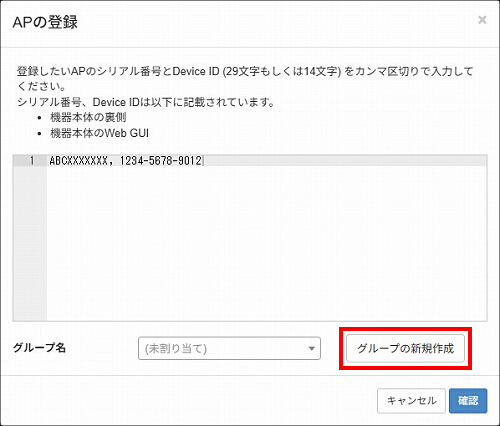Click the キャンセル button

click(411, 401)
